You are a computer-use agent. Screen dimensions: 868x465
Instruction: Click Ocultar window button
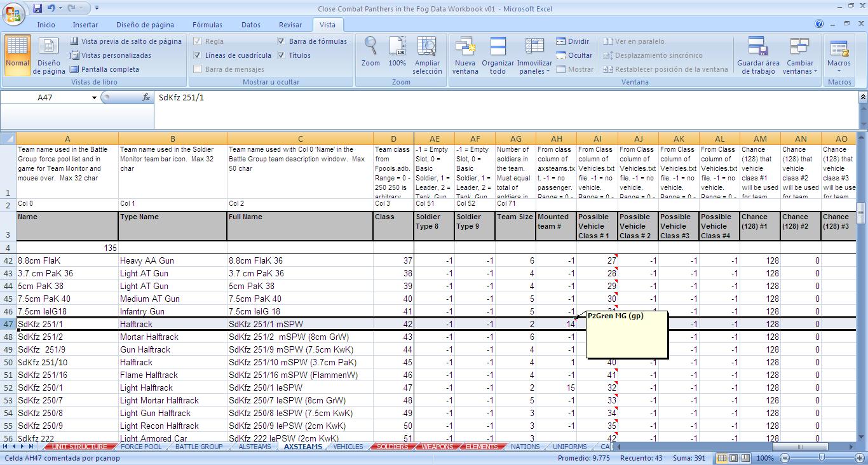point(574,55)
